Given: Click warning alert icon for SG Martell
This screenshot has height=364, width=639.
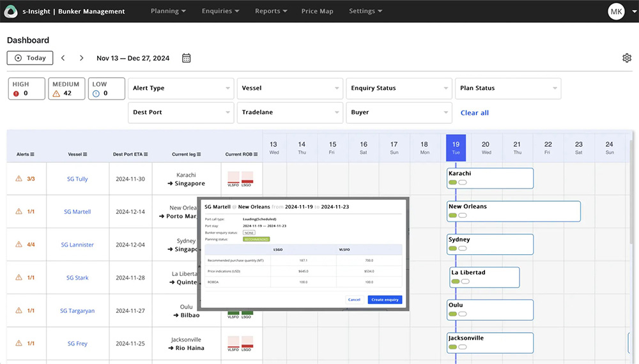Looking at the screenshot, I should pyautogui.click(x=19, y=211).
